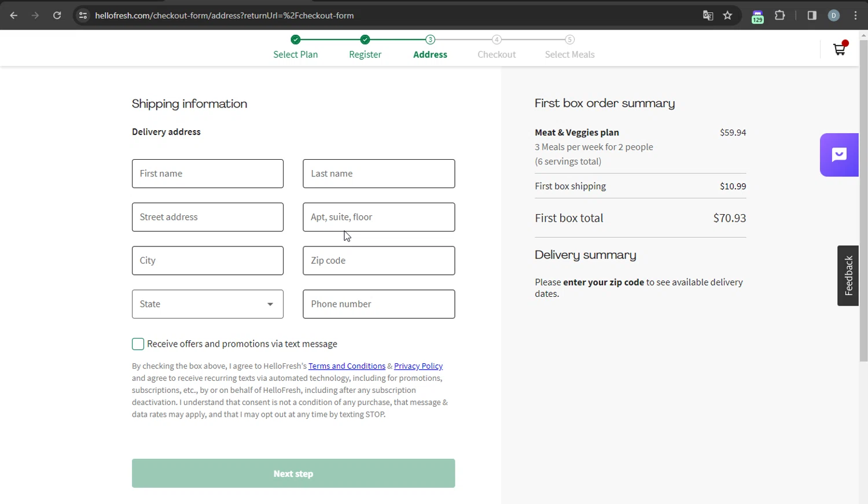Click the Register completed checkmark
The image size is (868, 504).
[x=365, y=39]
